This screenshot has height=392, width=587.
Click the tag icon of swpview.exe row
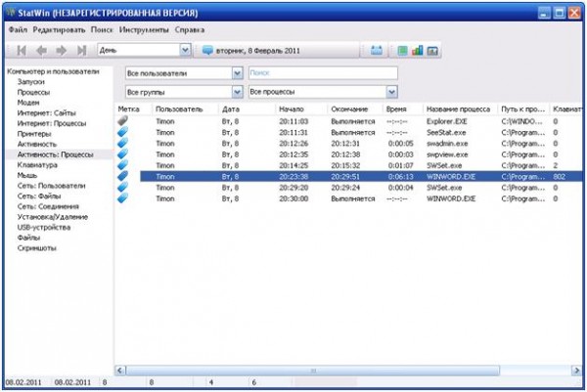click(123, 153)
